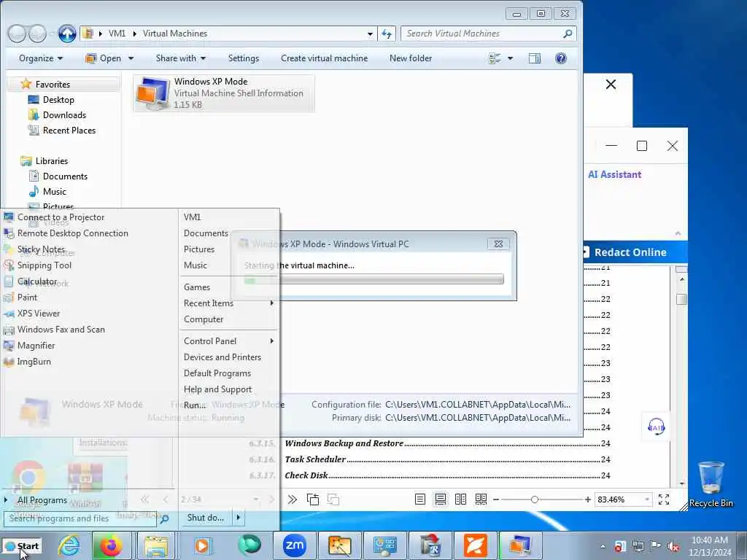The height and width of the screenshot is (560, 747).
Task: Click the Start button
Action: pos(22,546)
